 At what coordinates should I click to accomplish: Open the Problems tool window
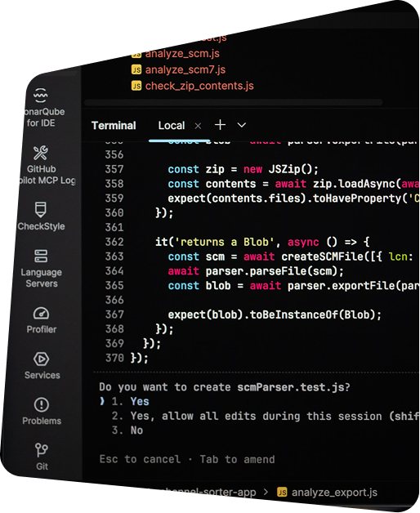tap(42, 411)
